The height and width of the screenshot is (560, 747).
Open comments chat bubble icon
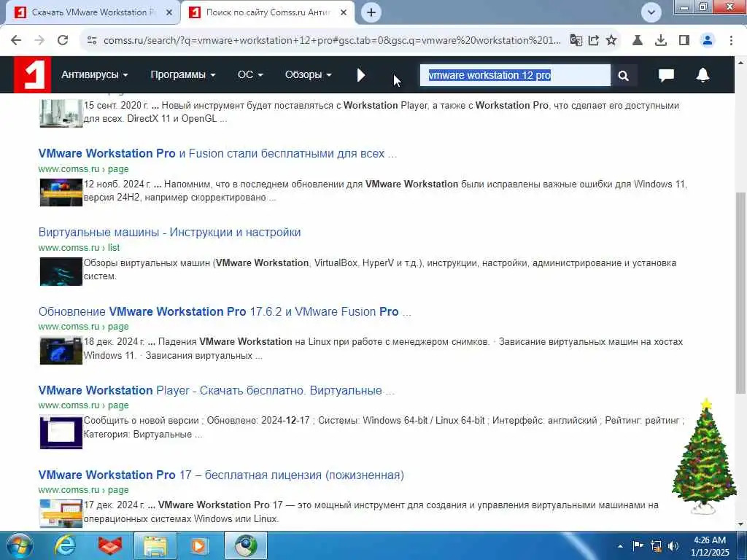pyautogui.click(x=666, y=75)
